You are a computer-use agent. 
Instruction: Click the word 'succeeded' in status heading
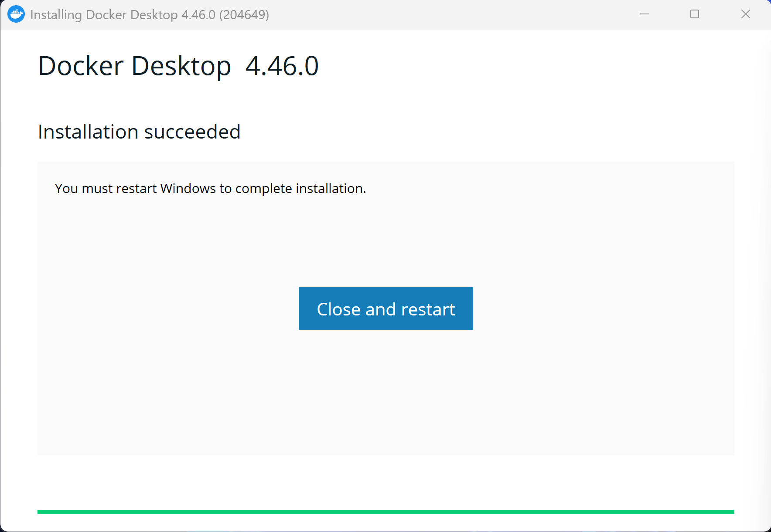pyautogui.click(x=192, y=132)
